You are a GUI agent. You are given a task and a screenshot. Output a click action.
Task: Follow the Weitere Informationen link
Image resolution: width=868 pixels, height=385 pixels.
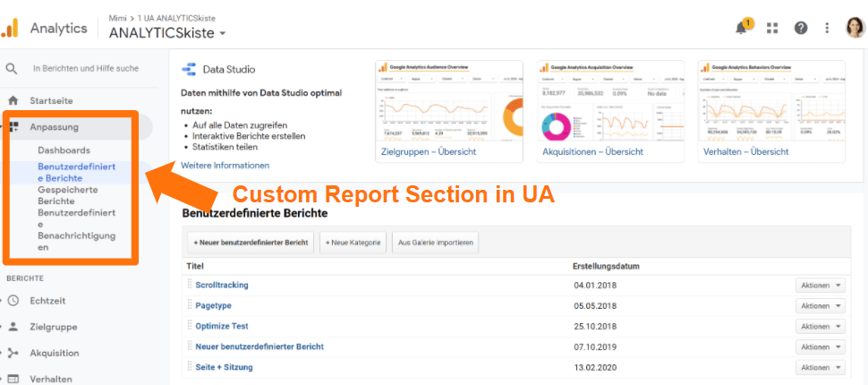226,165
